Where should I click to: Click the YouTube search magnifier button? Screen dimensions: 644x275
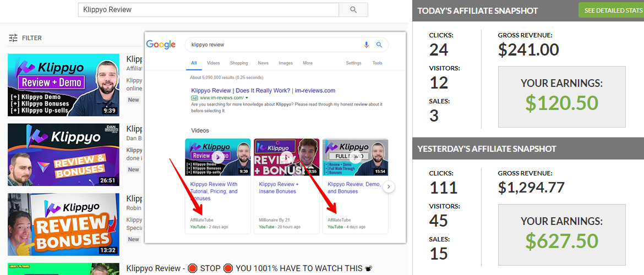(353, 10)
